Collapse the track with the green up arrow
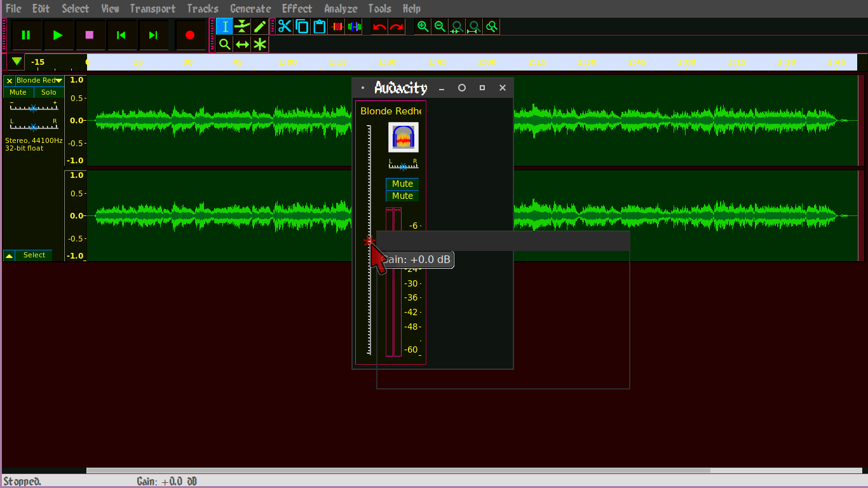Viewport: 868px width, 488px height. click(x=8, y=255)
